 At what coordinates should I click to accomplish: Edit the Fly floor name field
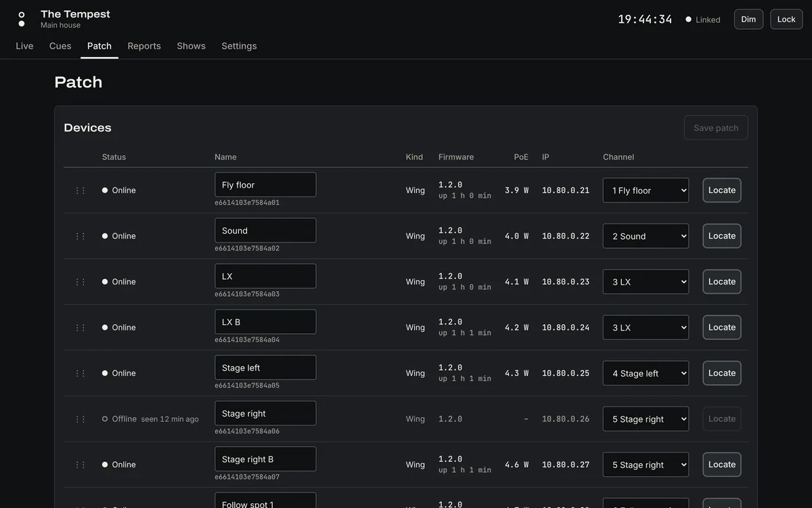pyautogui.click(x=265, y=185)
